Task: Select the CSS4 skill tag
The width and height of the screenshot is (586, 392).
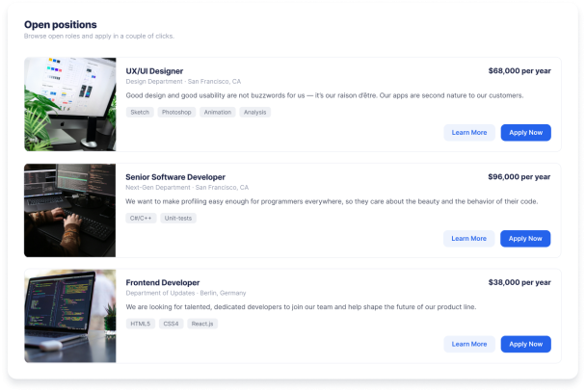Action: [x=172, y=324]
